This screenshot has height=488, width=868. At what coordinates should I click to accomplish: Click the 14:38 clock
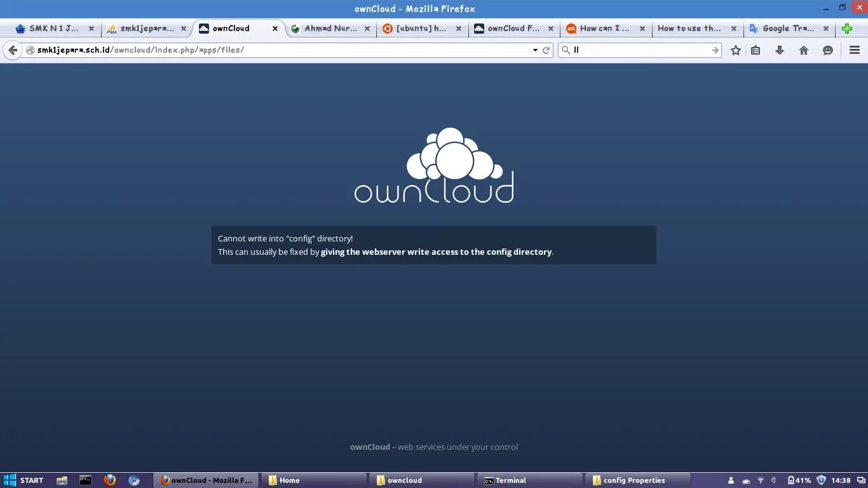click(x=841, y=480)
